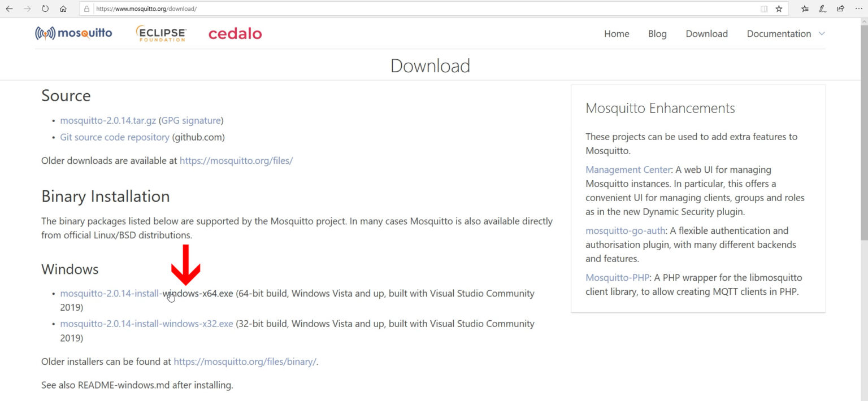Viewport: 868px width, 401px height.
Task: Go to browser home page icon
Action: click(x=63, y=9)
